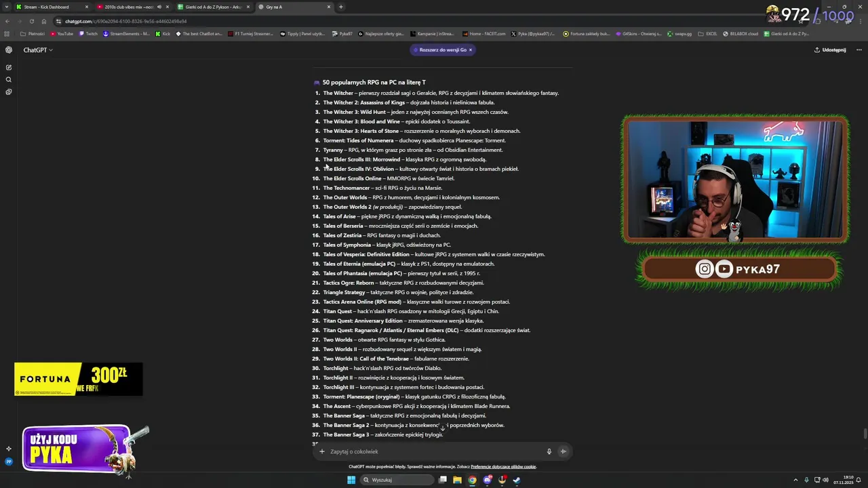Click the Windows Wyszukaj search box
This screenshot has height=488, width=868.
(x=397, y=480)
